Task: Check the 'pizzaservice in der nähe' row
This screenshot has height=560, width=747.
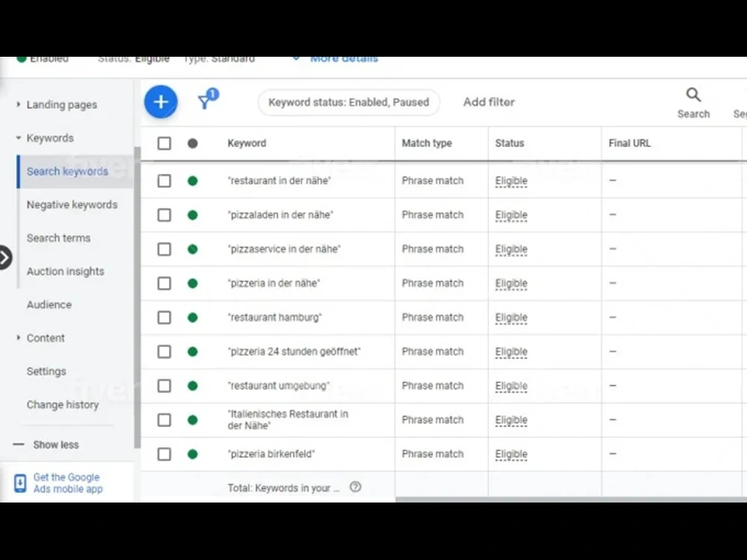Action: tap(164, 249)
